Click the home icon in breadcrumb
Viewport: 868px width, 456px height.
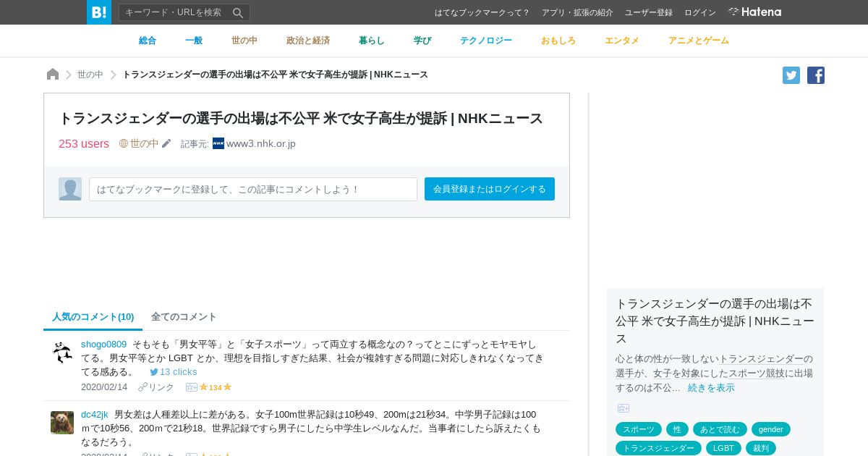click(x=53, y=75)
